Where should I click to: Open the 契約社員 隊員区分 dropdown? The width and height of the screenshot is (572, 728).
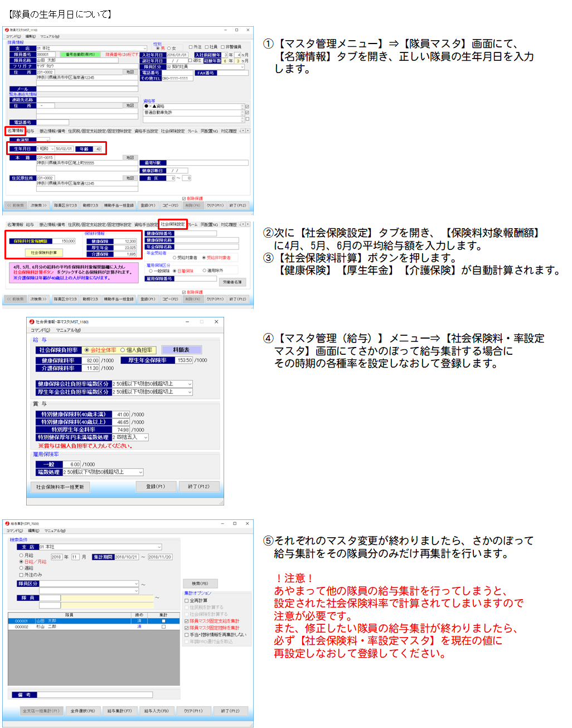pos(243,67)
